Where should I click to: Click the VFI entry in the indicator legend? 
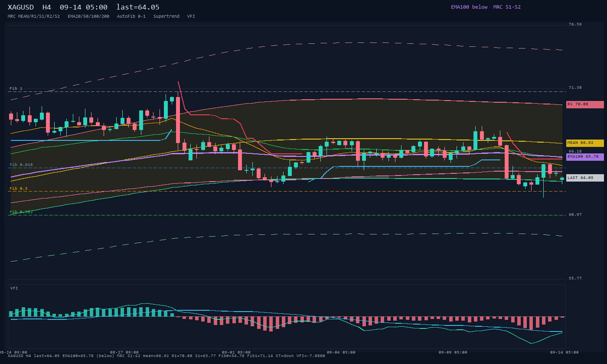tap(191, 16)
